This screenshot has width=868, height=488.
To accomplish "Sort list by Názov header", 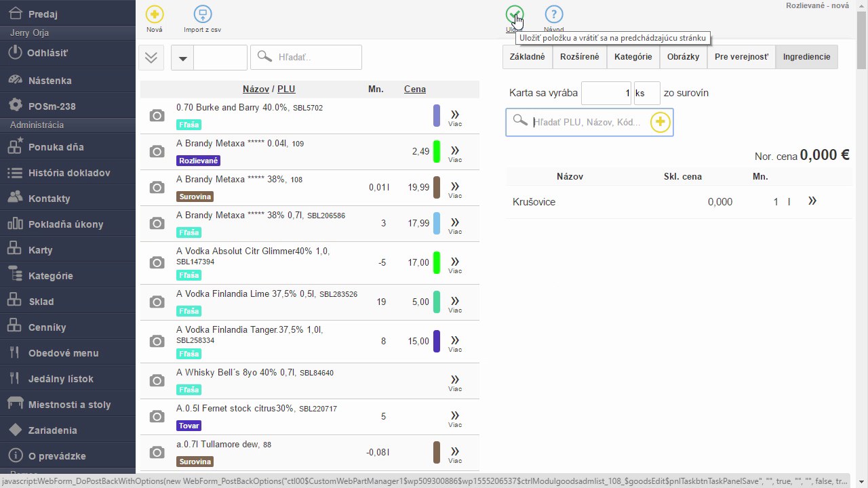I will coord(256,89).
